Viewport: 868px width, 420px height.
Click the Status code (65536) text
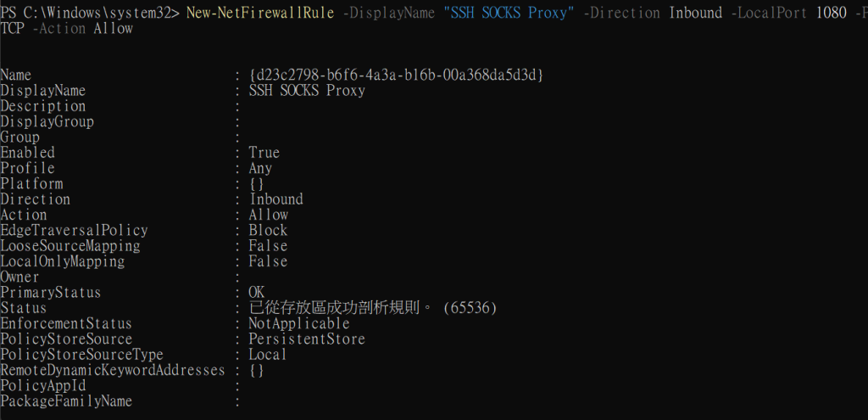(x=470, y=307)
